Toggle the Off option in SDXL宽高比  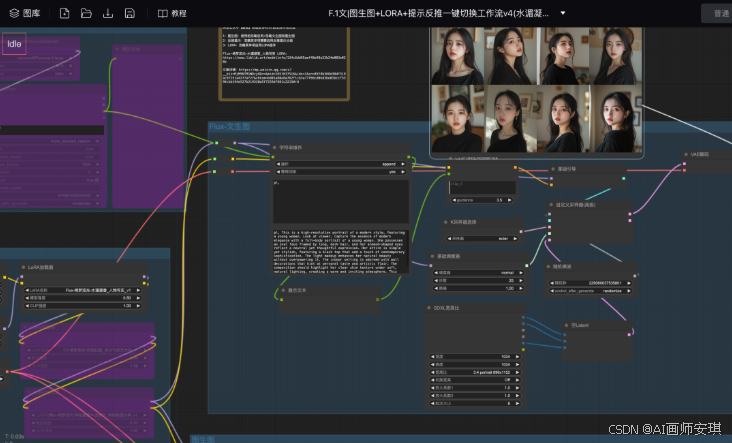[475, 380]
